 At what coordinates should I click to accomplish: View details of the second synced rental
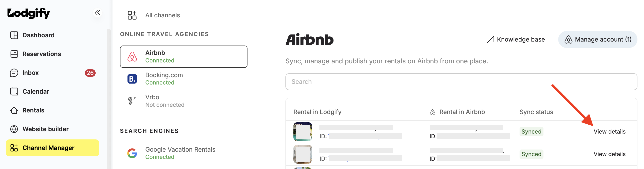coord(610,154)
